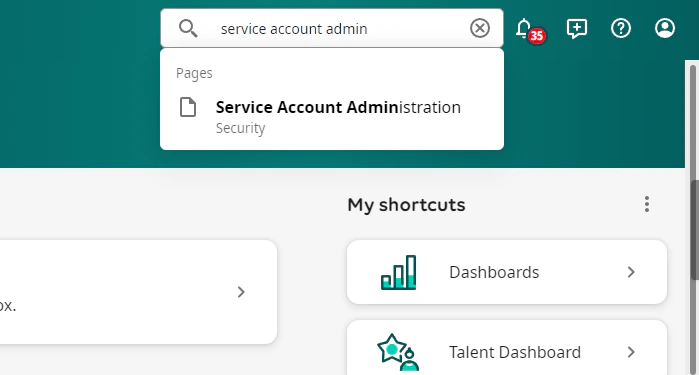Click the Dashboards bar chart icon
Viewport: 699px width, 375px height.
(399, 272)
